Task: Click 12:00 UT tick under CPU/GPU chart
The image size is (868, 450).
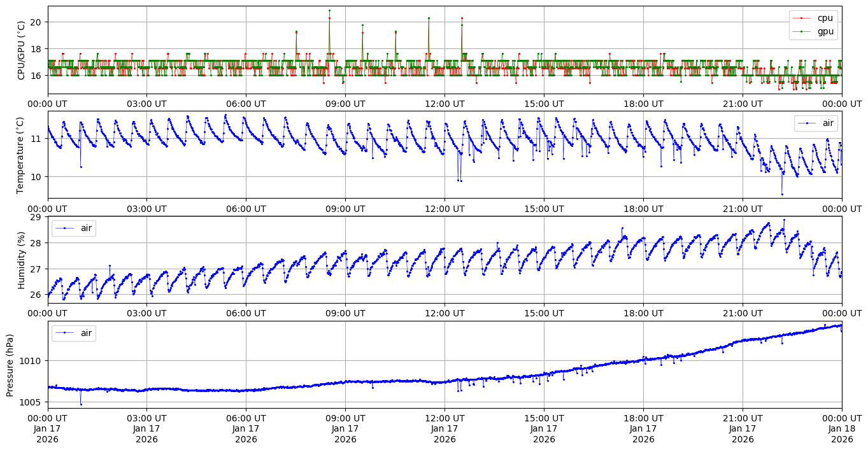Action: point(445,104)
